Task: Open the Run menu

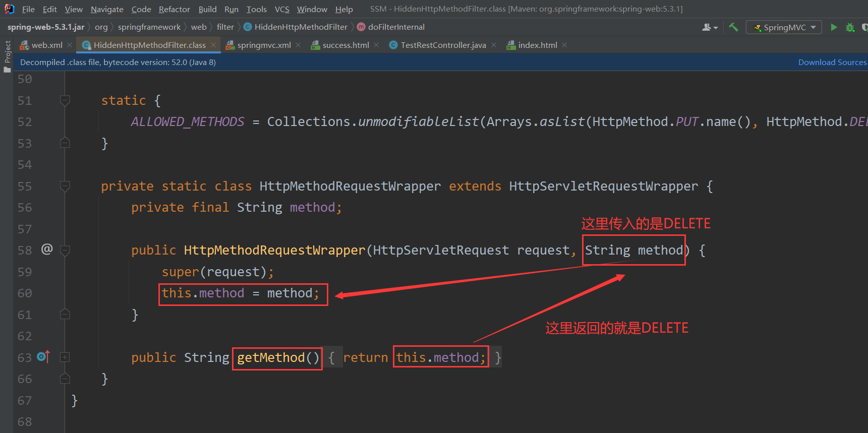Action: (x=232, y=9)
